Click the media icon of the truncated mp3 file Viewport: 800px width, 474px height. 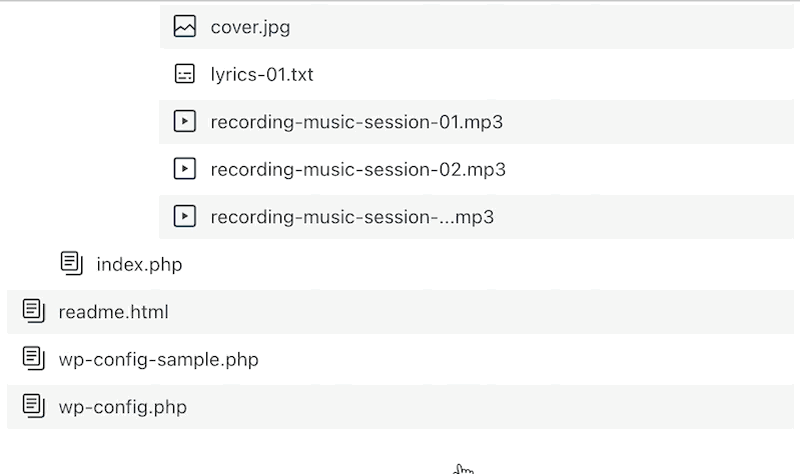pos(184,216)
